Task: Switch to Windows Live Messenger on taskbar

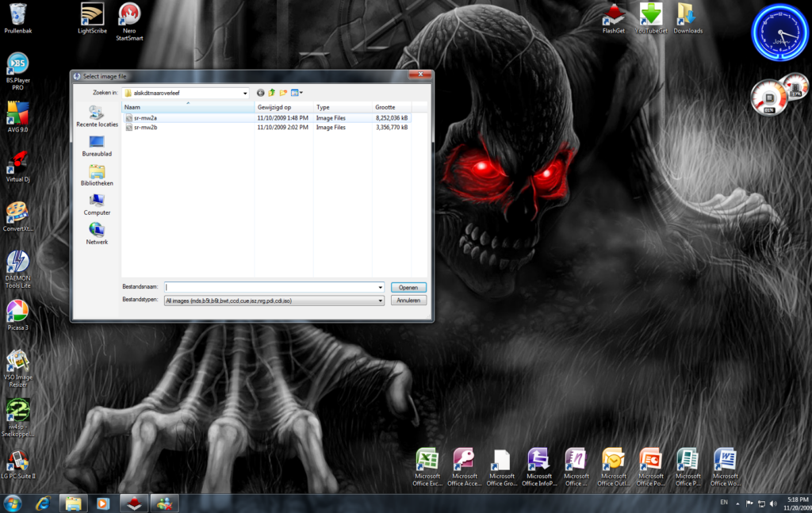Action: click(164, 503)
